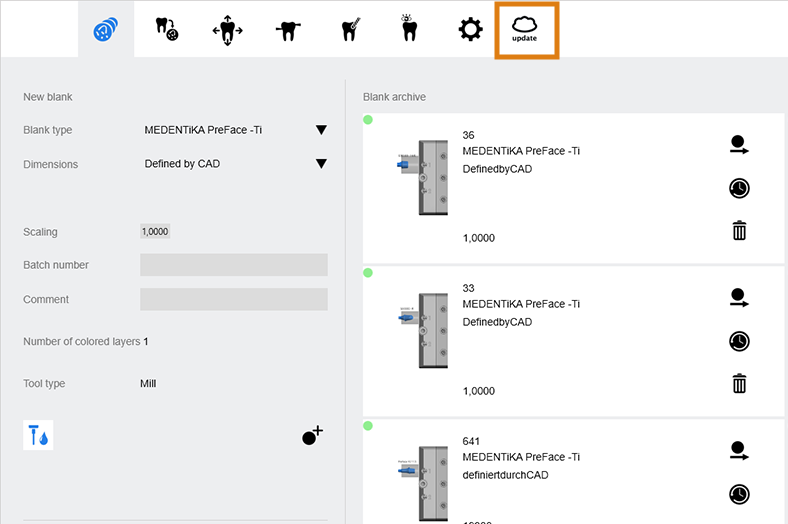Click the blank number 641 text
Image resolution: width=788 pixels, height=524 pixels.
click(x=471, y=441)
